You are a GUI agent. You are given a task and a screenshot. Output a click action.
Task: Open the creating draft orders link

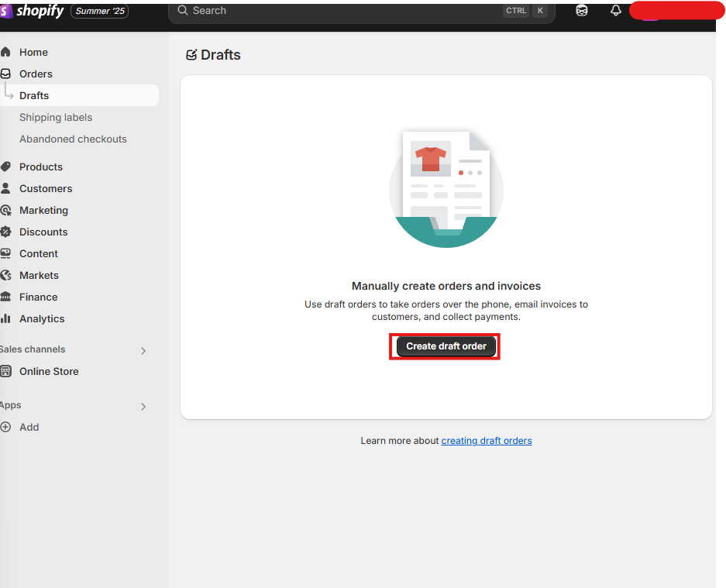pos(486,441)
